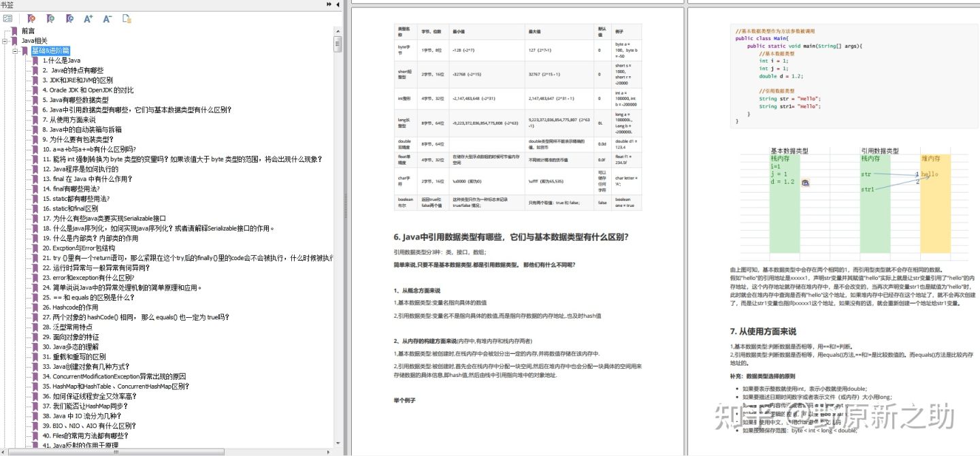Collapse the 基础&进阶篇 tree node

point(15,50)
